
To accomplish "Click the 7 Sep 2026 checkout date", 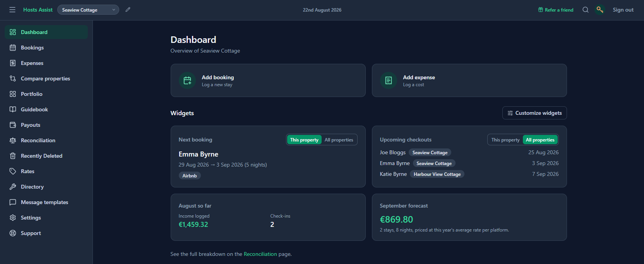I will 545,174.
